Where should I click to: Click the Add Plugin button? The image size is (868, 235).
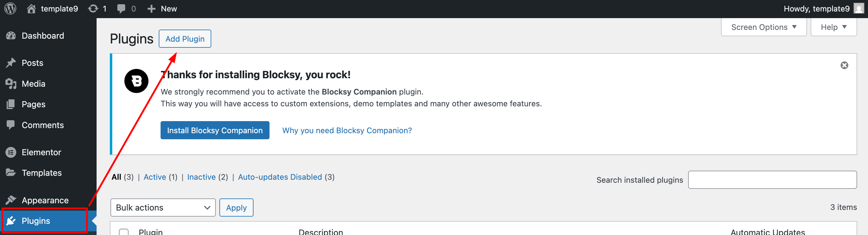(x=185, y=39)
